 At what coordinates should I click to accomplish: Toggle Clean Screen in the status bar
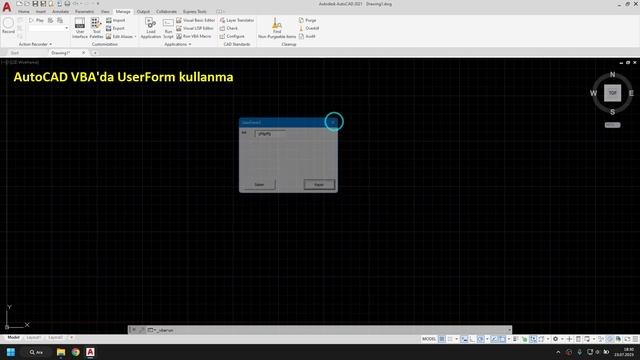[x=627, y=339]
